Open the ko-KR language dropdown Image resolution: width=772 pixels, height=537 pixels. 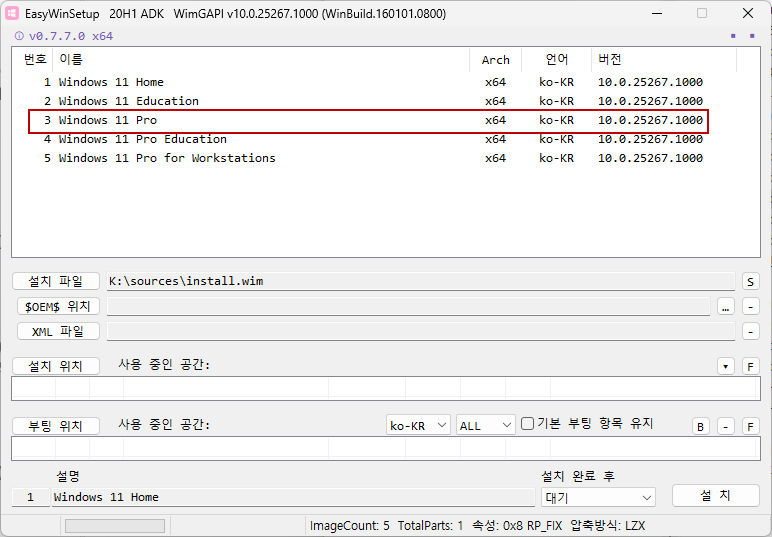[x=418, y=425]
